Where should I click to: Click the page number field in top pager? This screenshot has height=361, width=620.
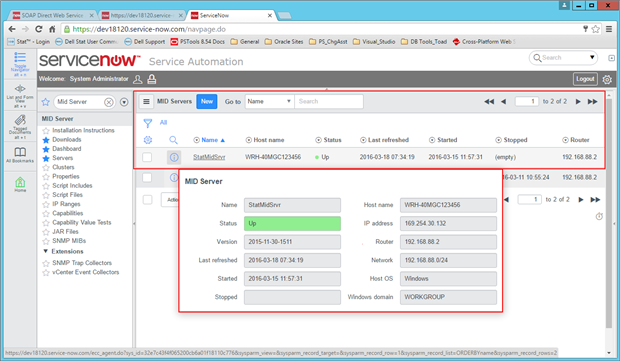(x=527, y=102)
